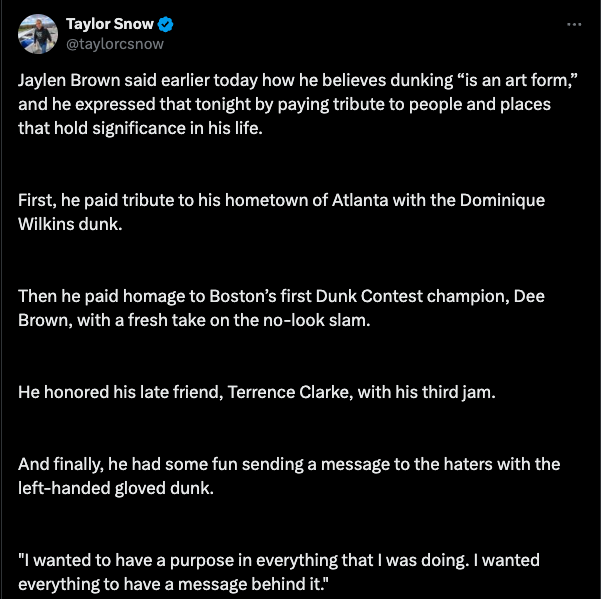Click the paragraph about dunking as art
This screenshot has width=601, height=599.
[x=290, y=105]
